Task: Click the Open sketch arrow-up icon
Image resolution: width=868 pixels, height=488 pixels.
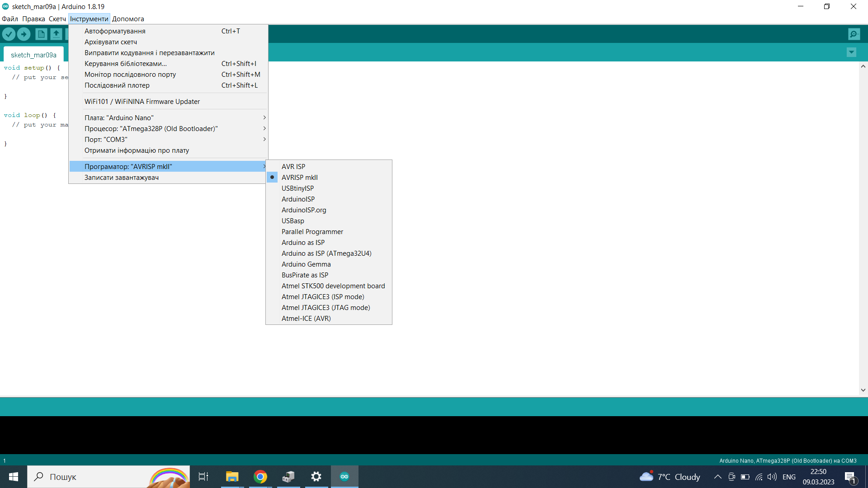Action: [56, 34]
